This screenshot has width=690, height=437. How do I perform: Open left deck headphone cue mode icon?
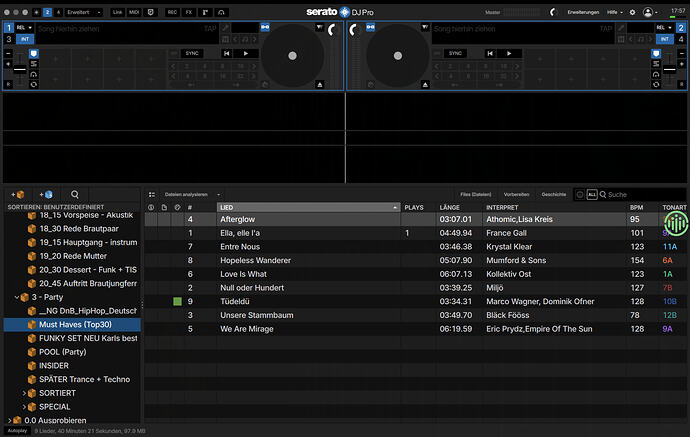34,74
